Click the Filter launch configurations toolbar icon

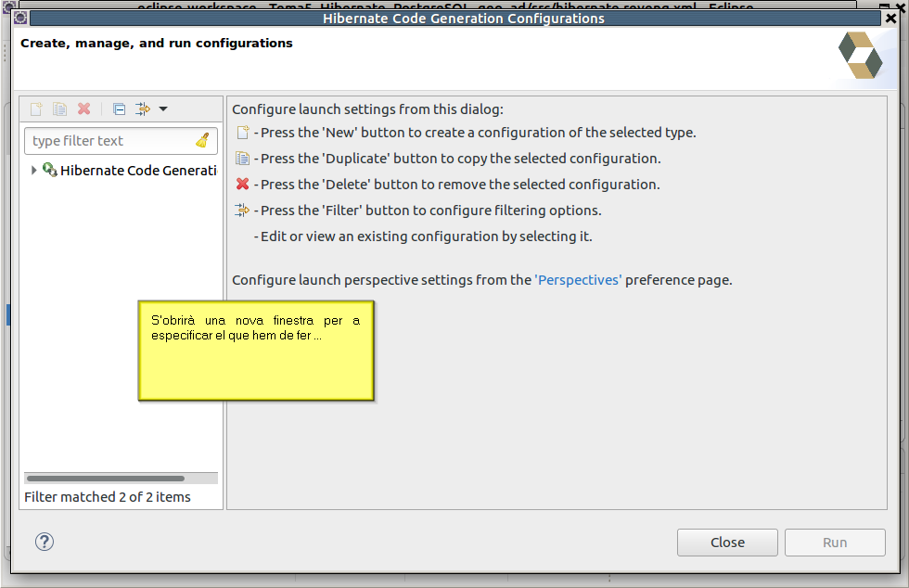143,109
